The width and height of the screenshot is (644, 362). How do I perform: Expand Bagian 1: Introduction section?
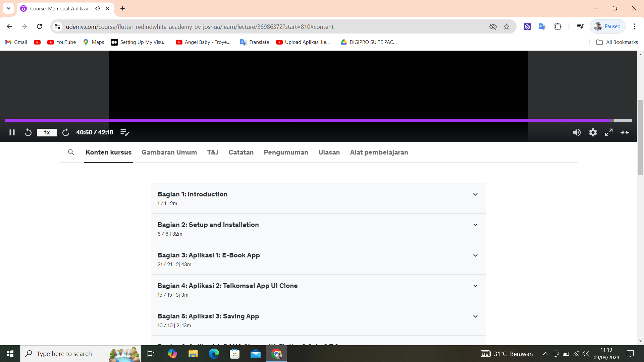coord(475,194)
